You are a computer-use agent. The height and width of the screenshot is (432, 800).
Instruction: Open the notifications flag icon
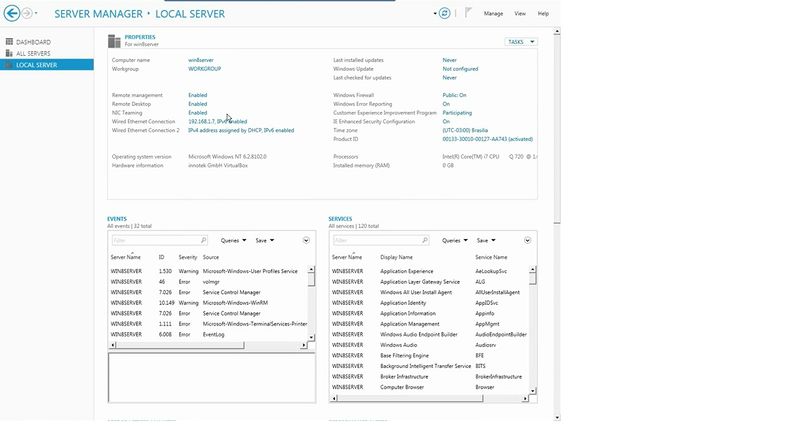tap(468, 13)
